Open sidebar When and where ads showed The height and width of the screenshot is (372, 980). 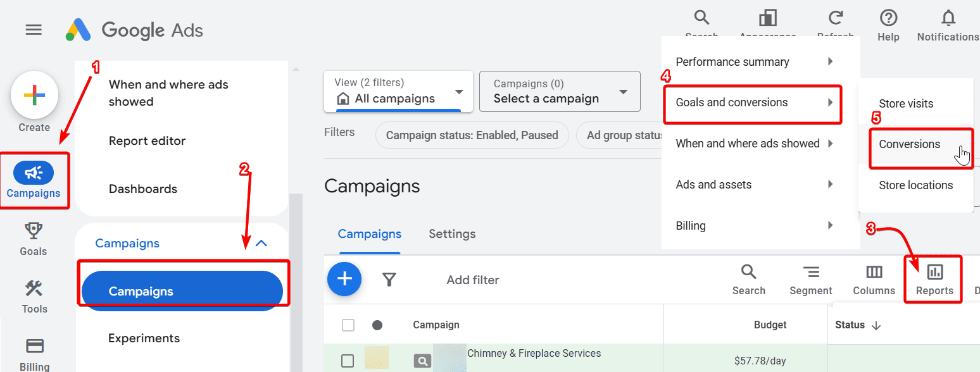[168, 93]
